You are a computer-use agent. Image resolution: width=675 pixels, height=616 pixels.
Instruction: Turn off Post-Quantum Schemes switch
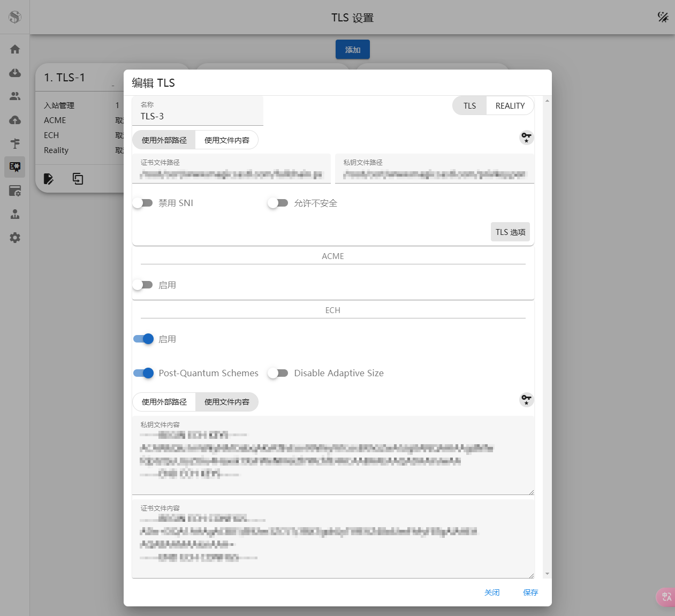coord(143,373)
